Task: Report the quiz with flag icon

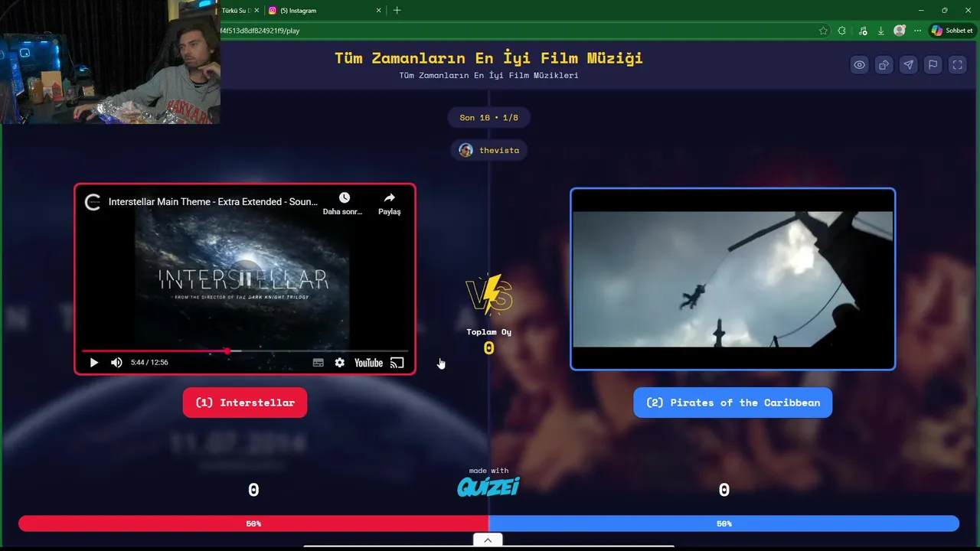Action: point(933,65)
